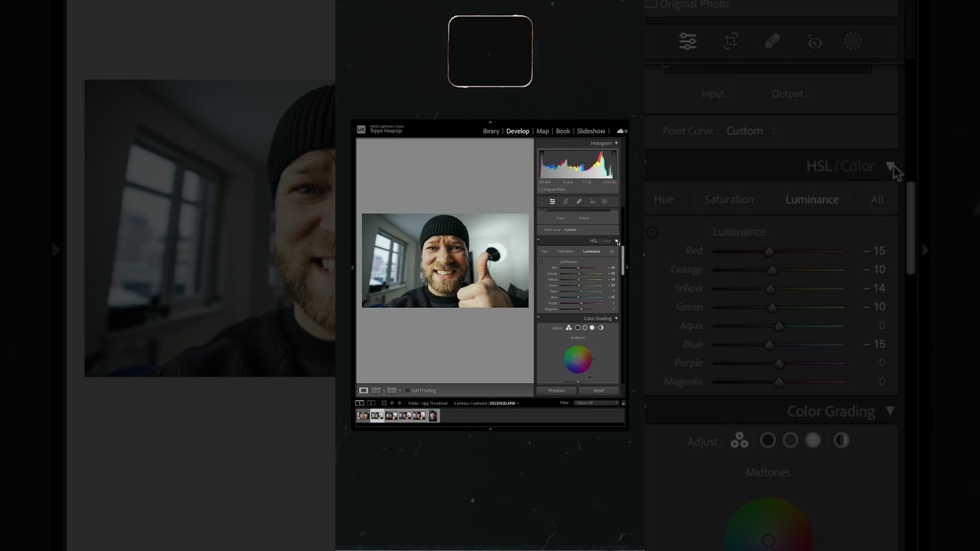Go back with the filmstrip left arrow
980x551 pixels.
tap(392, 403)
